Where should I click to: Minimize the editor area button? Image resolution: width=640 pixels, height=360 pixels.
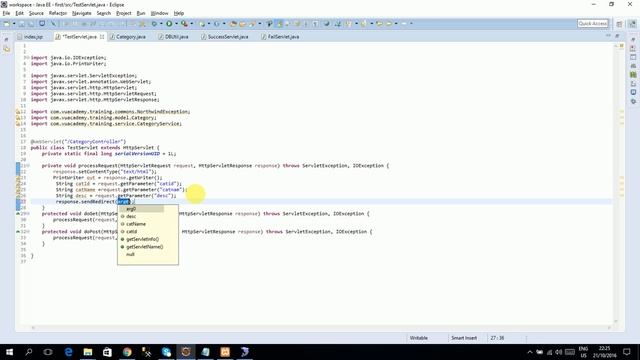pos(609,36)
